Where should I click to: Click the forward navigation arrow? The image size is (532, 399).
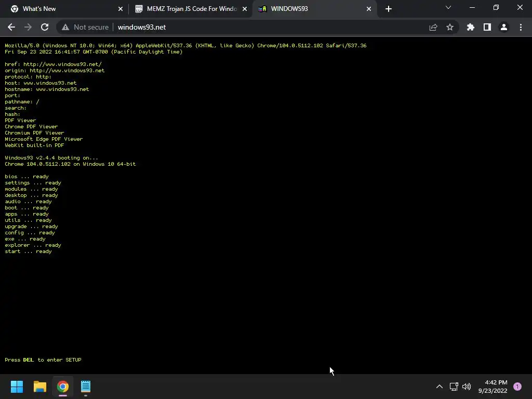pyautogui.click(x=28, y=27)
